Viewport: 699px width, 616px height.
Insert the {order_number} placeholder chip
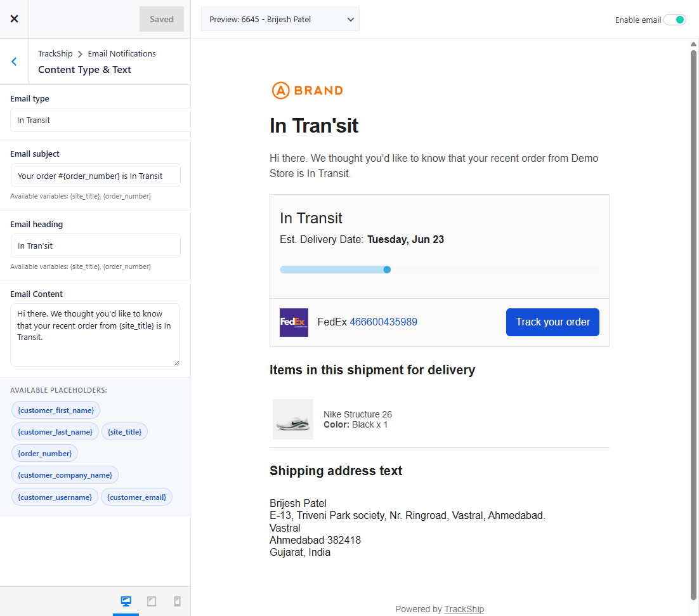pyautogui.click(x=44, y=454)
